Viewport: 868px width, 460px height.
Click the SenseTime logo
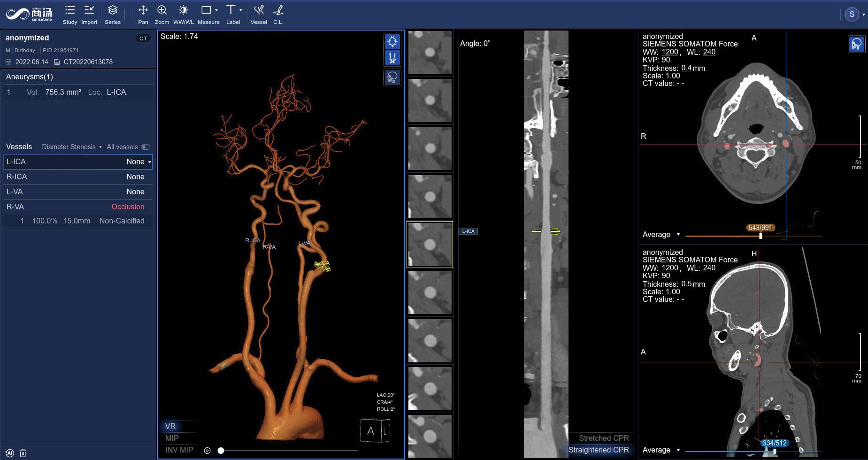click(29, 14)
